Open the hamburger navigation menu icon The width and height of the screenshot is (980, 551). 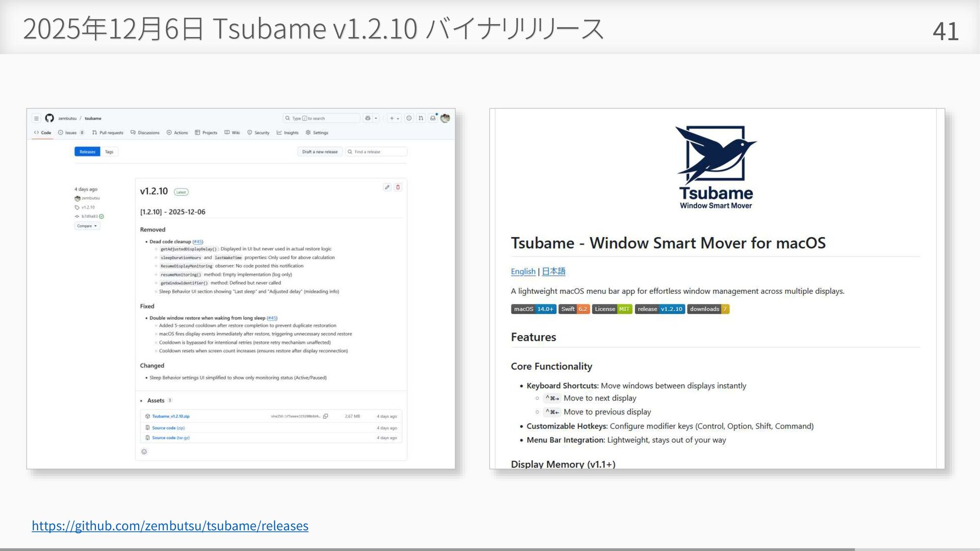pyautogui.click(x=36, y=118)
